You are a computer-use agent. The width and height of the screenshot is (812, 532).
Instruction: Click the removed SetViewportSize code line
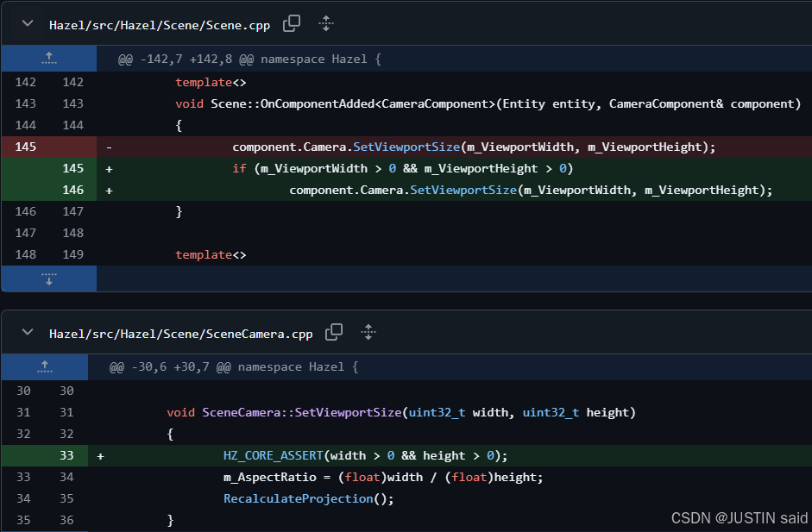[x=474, y=147]
